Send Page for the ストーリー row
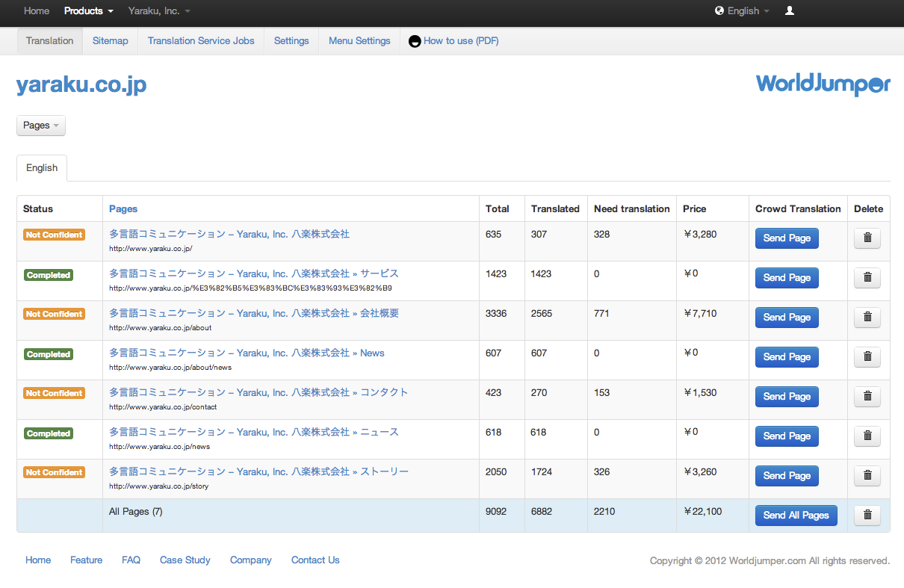The width and height of the screenshot is (904, 588). click(787, 476)
